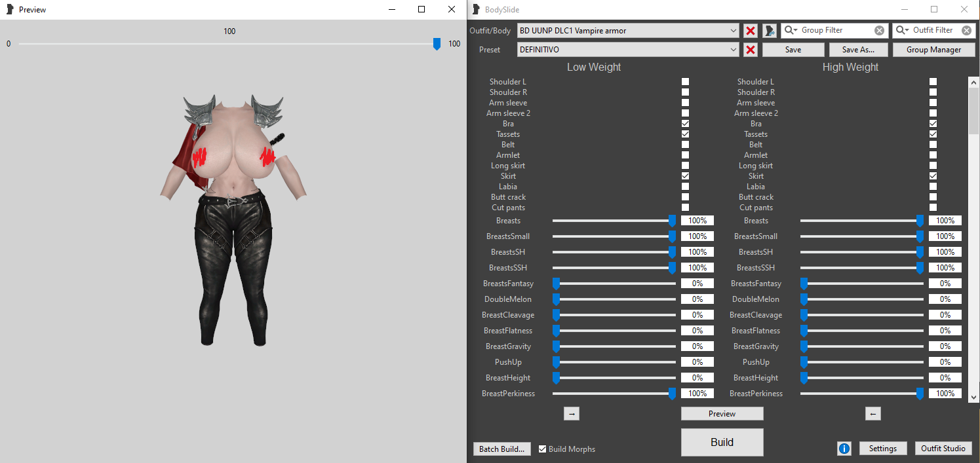The image size is (980, 463).
Task: Click Low Weight BreastHeight percent value field
Action: tap(697, 378)
